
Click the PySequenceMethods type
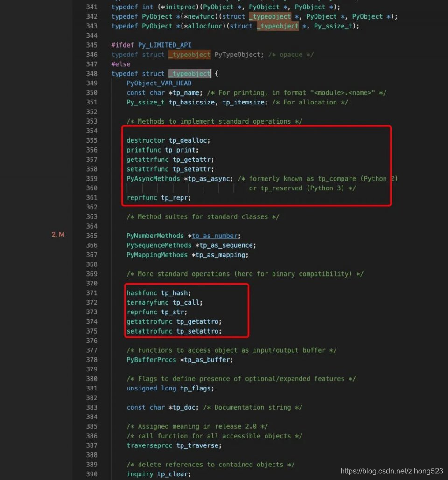tap(159, 245)
